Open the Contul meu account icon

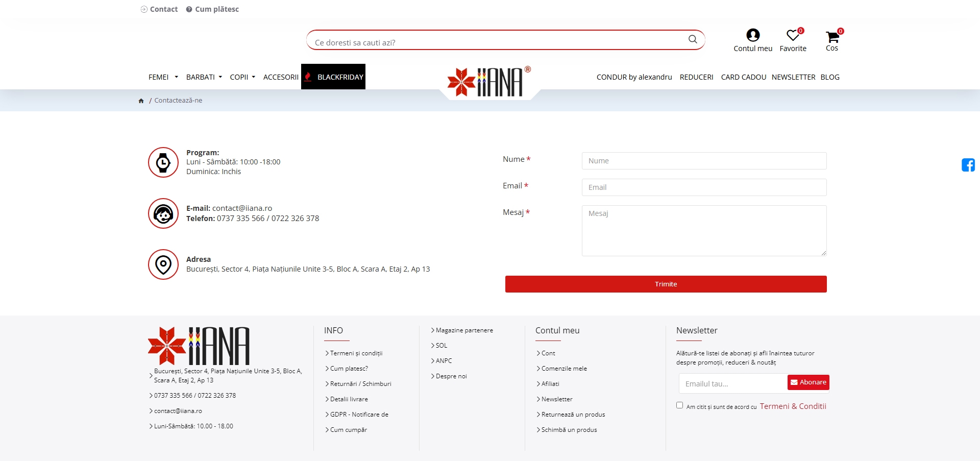pyautogui.click(x=752, y=35)
